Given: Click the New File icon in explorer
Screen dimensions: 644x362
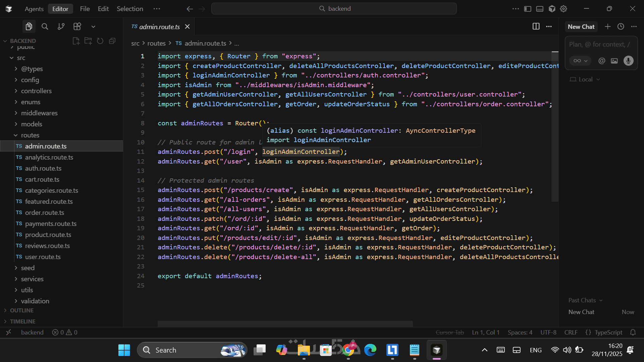Looking at the screenshot, I should 76,41.
